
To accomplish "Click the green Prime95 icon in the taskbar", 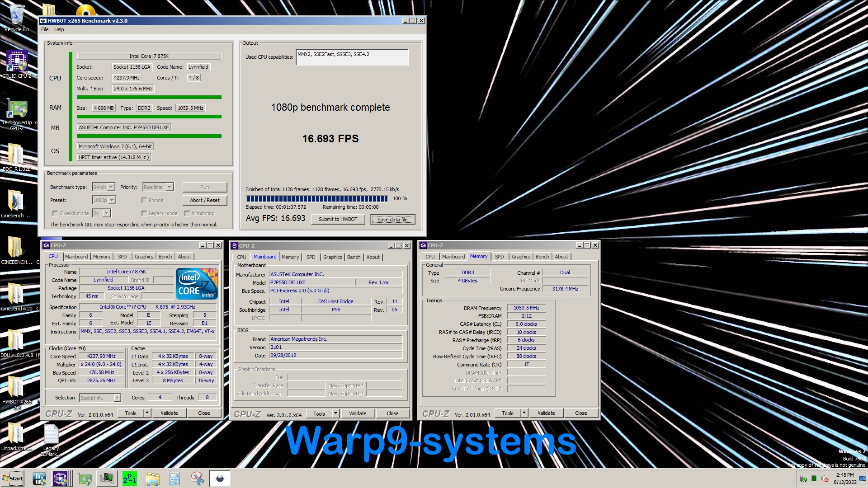I will click(129, 479).
